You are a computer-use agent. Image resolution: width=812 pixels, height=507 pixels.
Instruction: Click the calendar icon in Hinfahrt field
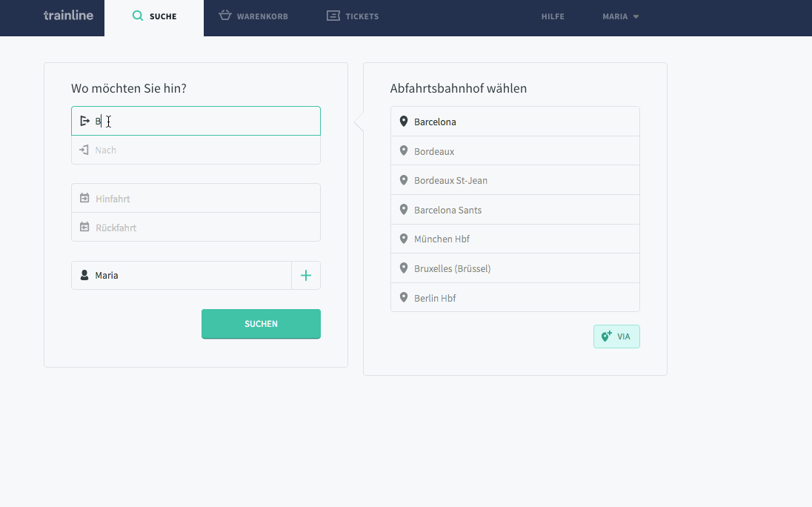[84, 199]
